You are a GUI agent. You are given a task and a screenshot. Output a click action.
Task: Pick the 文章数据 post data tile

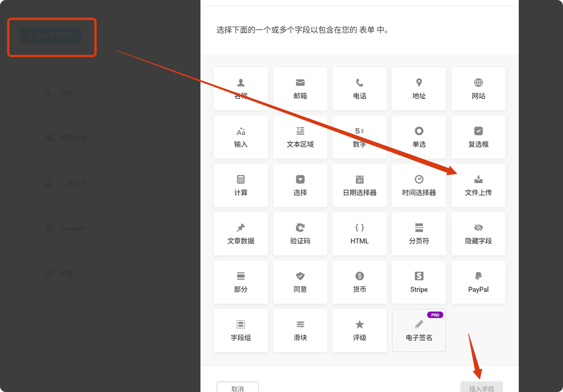click(241, 234)
